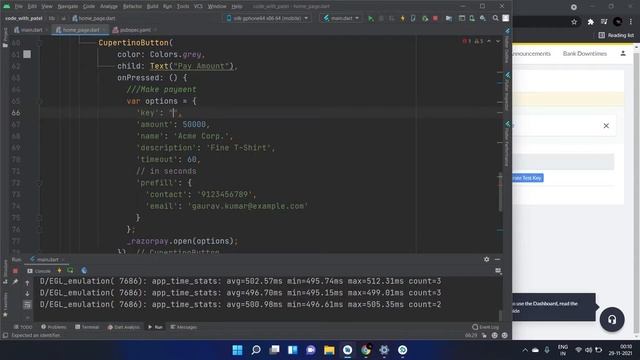640x360 pixels.
Task: Click Chrome icon on taskbar
Action: [366, 350]
